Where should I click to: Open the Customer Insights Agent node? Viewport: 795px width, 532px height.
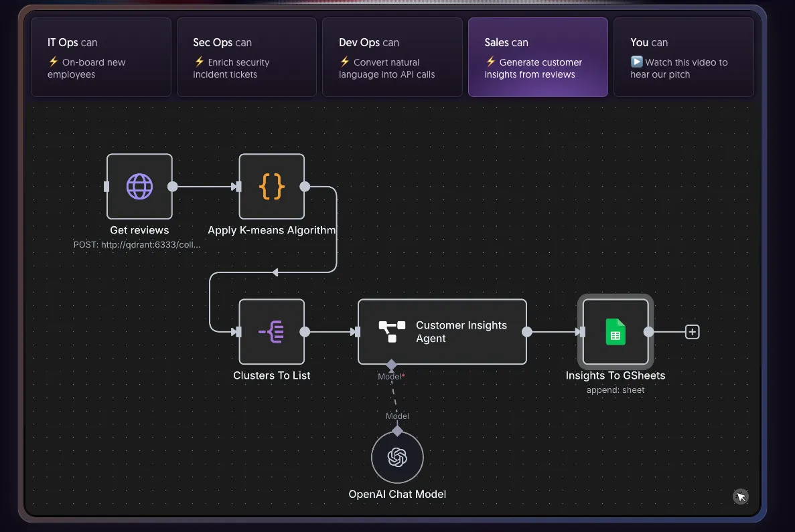click(442, 332)
